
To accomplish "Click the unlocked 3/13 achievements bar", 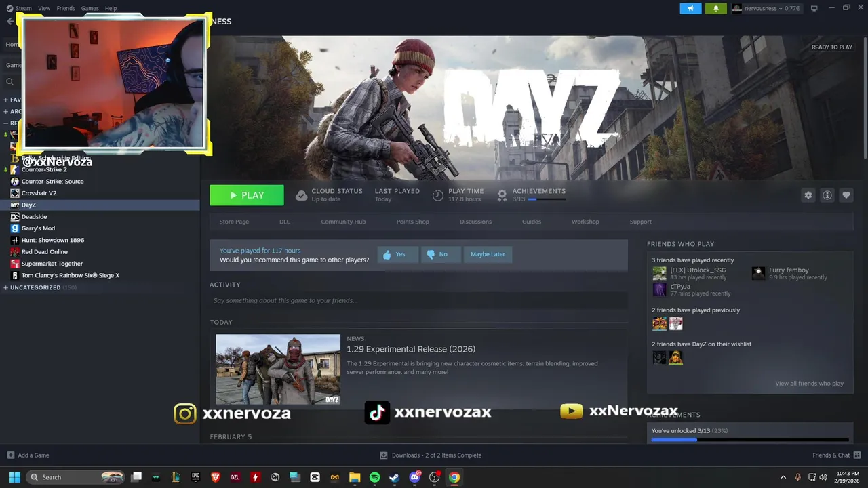I will (x=749, y=440).
